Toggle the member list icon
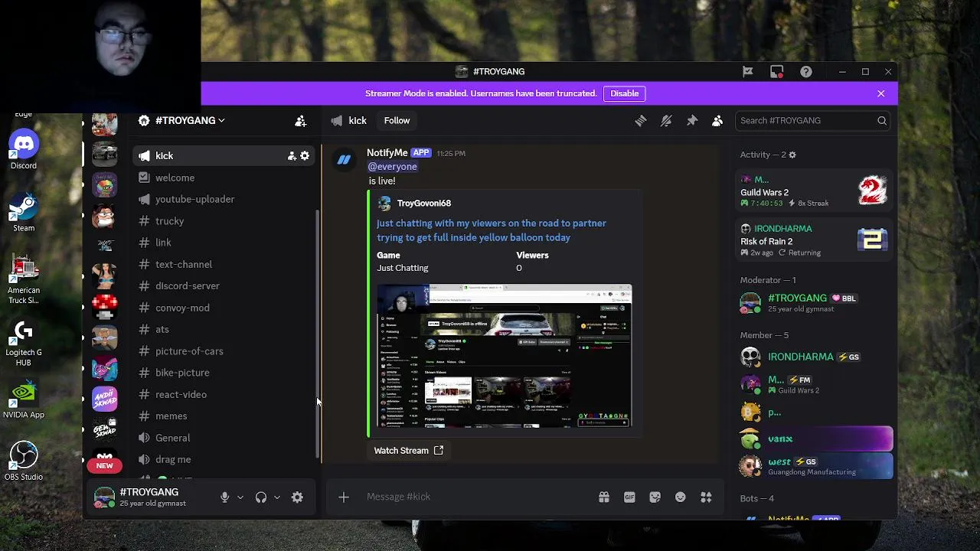The width and height of the screenshot is (980, 551). (x=717, y=121)
